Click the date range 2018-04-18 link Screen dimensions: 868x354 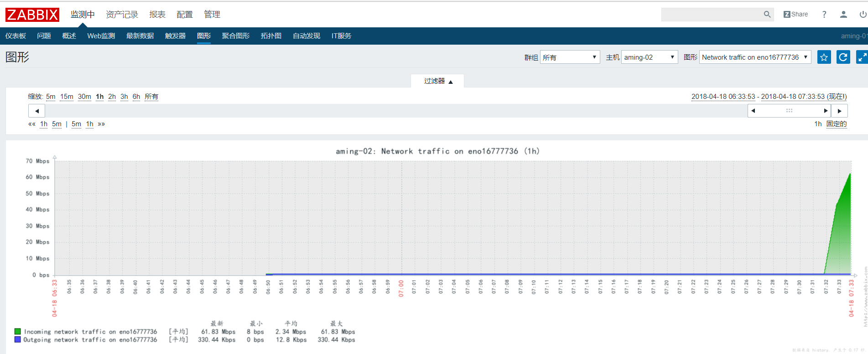tap(769, 97)
